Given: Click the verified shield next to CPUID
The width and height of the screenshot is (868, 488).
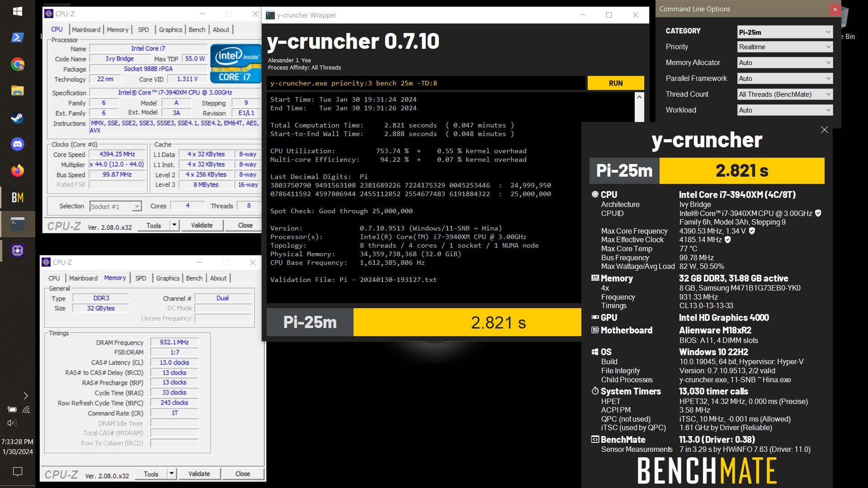Looking at the screenshot, I should click(818, 213).
